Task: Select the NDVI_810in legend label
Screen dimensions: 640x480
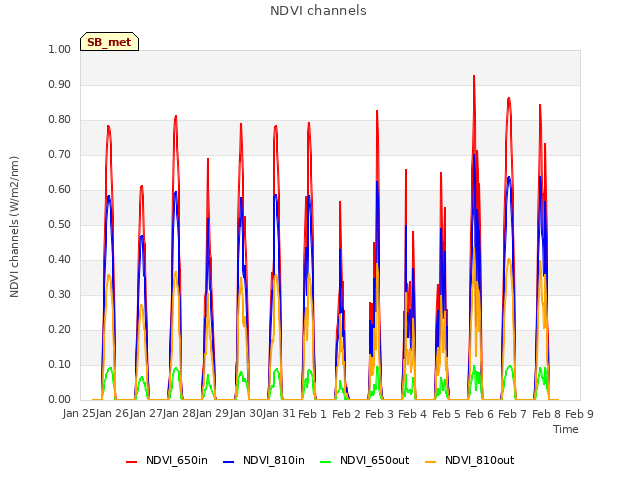Action: click(274, 460)
